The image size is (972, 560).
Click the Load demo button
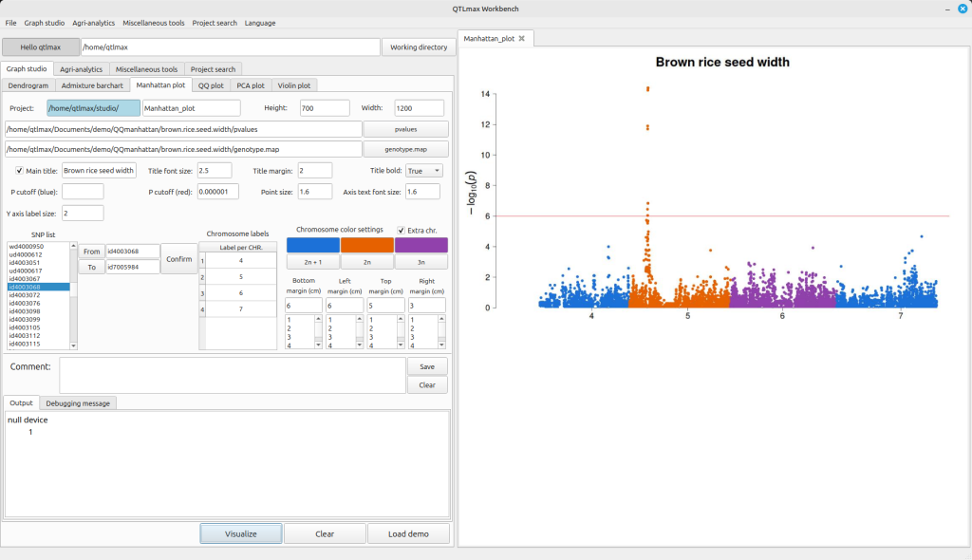408,533
